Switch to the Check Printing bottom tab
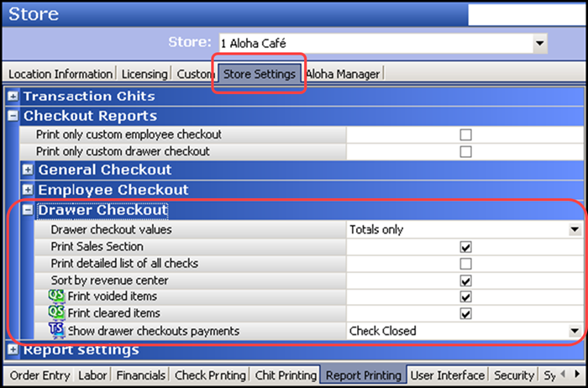This screenshot has height=388, width=588. 210,375
